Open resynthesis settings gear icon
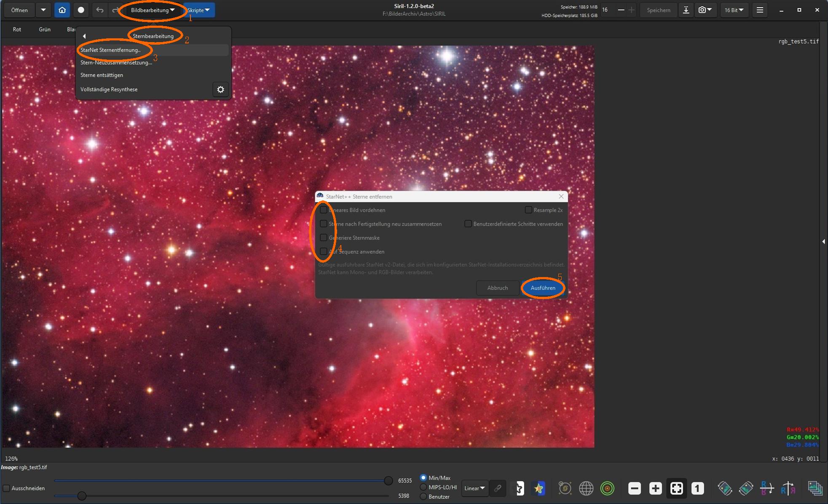Screen dimensions: 828x504 (x=220, y=89)
